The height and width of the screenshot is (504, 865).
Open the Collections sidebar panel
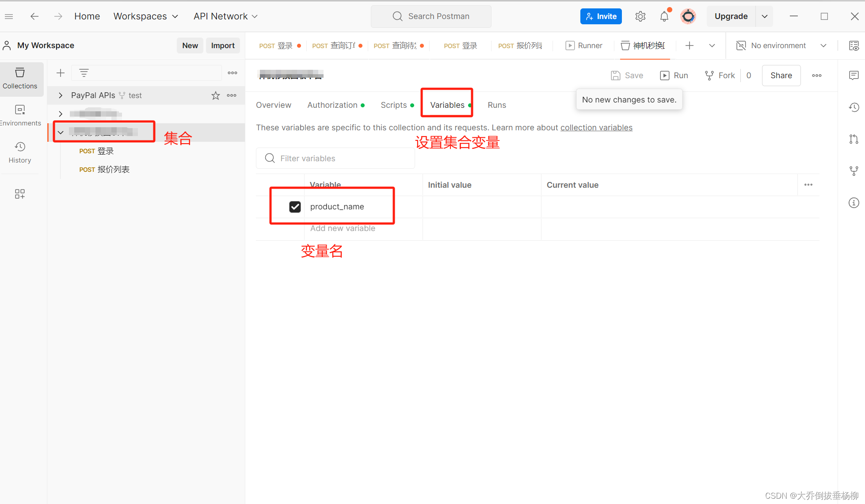[20, 78]
